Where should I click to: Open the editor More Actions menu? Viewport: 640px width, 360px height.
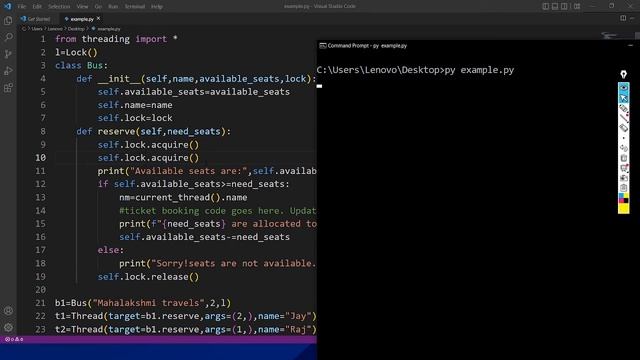(633, 18)
